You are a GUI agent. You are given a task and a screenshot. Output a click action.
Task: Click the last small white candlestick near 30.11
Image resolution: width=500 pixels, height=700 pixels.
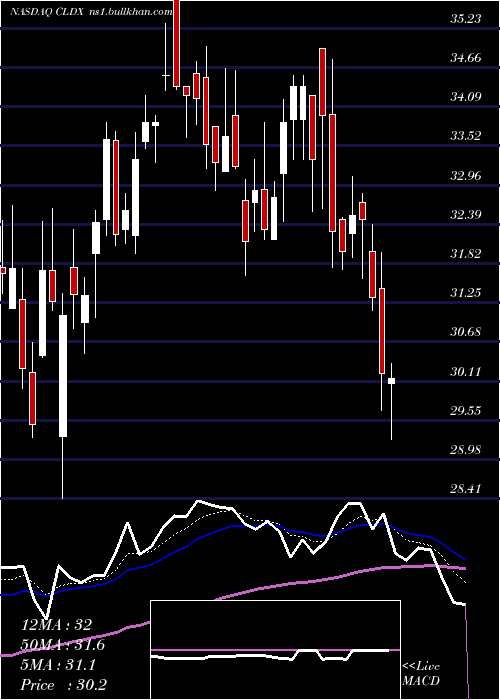tap(392, 380)
